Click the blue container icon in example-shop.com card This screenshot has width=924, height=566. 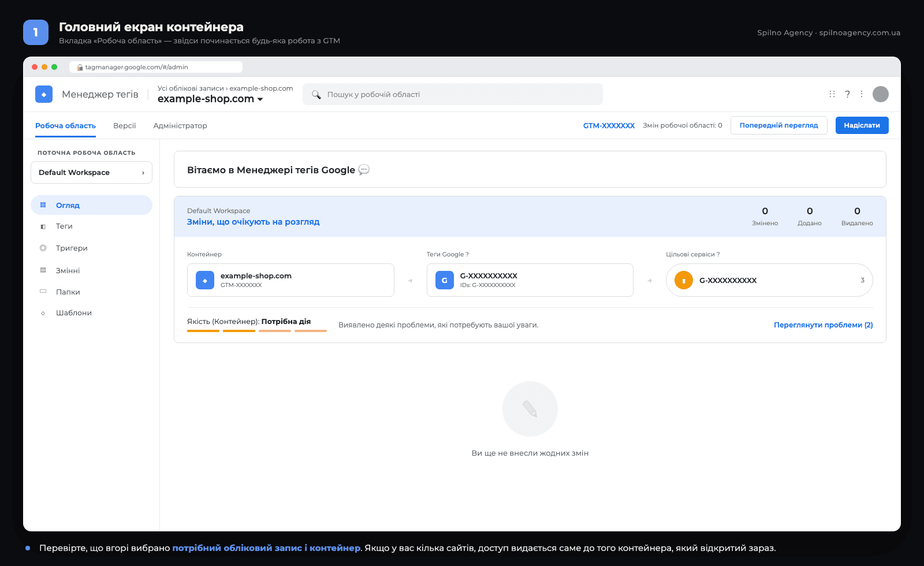[205, 280]
